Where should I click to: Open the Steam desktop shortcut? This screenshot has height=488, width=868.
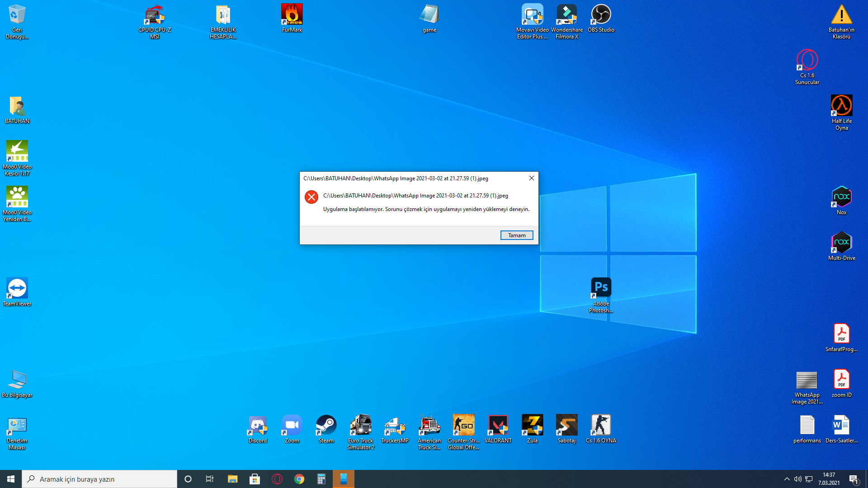click(x=326, y=426)
